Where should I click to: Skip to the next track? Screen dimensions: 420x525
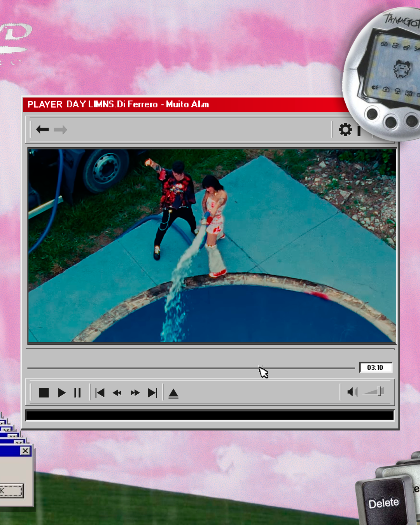click(152, 393)
